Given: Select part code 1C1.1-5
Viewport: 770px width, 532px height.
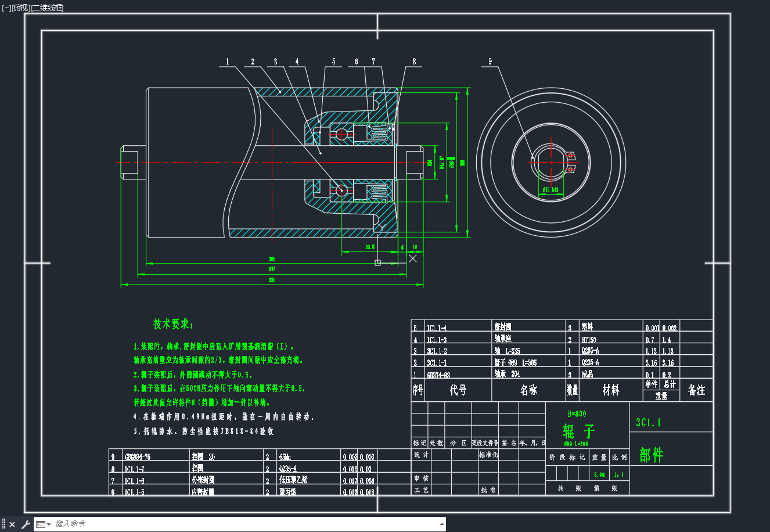Looking at the screenshot, I should (134, 492).
